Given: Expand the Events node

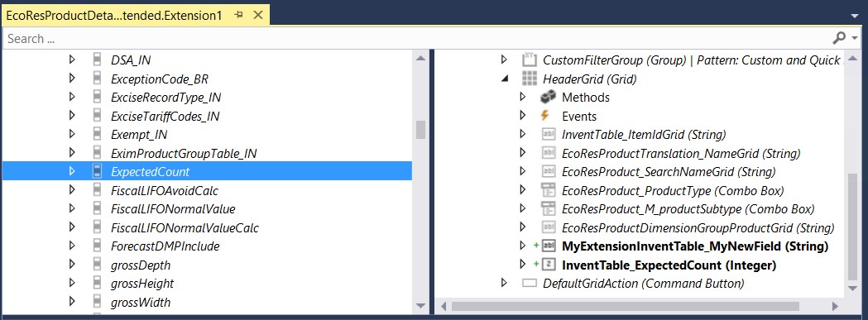Looking at the screenshot, I should coord(522,116).
